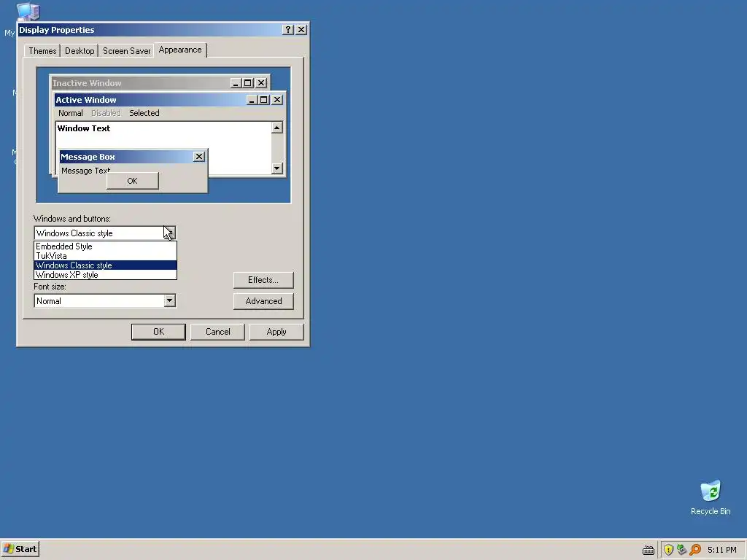Open the Recycle Bin desktop icon

711,497
